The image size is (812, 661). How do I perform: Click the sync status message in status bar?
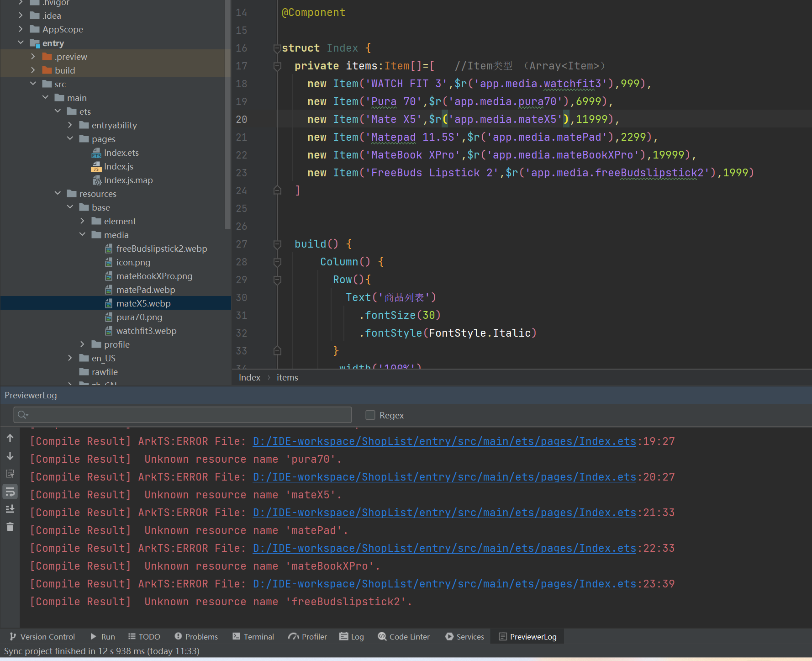tap(102, 651)
